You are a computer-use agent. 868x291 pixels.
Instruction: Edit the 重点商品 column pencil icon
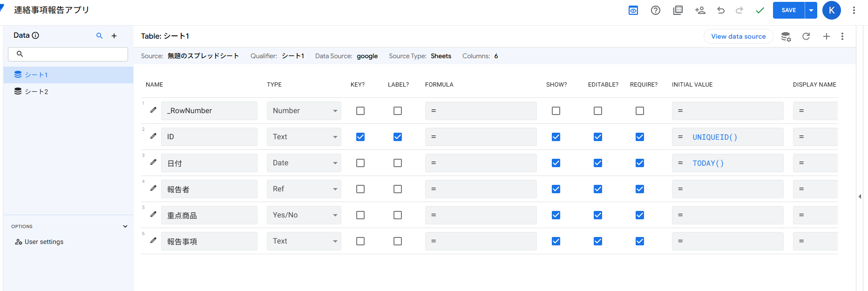tap(153, 215)
